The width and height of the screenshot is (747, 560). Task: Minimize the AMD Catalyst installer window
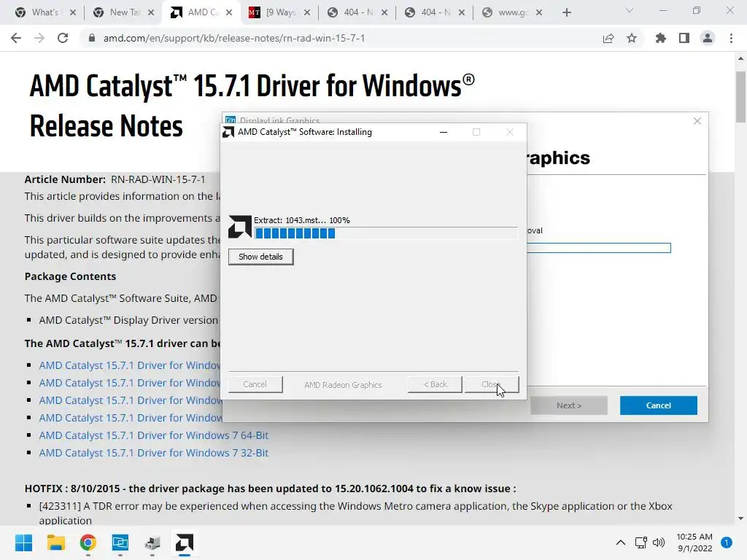click(444, 132)
